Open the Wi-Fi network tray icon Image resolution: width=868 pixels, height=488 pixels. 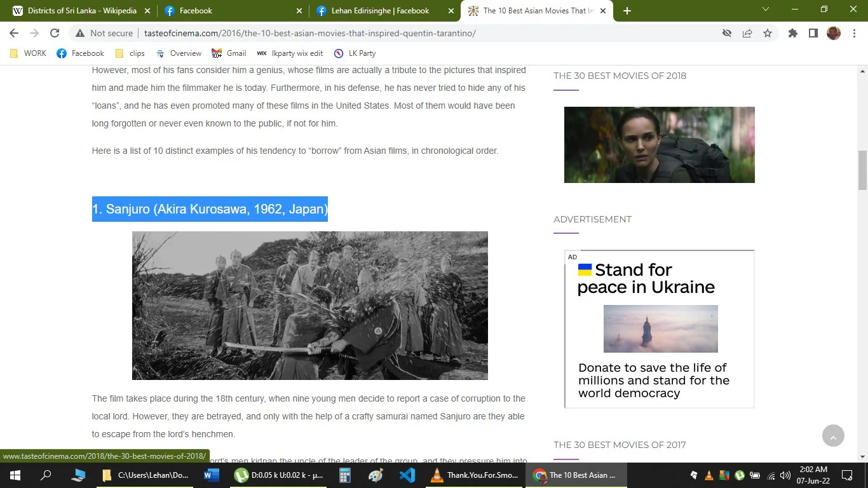coord(771,475)
